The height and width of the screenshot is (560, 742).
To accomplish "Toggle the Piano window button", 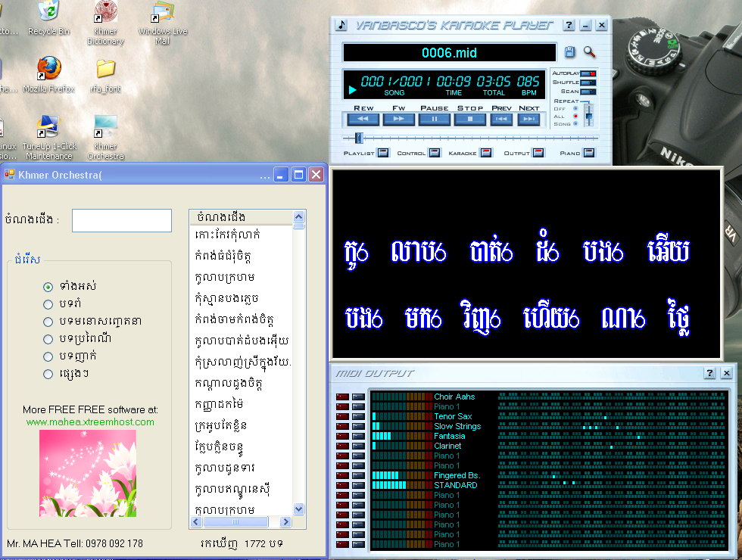I will tap(589, 153).
